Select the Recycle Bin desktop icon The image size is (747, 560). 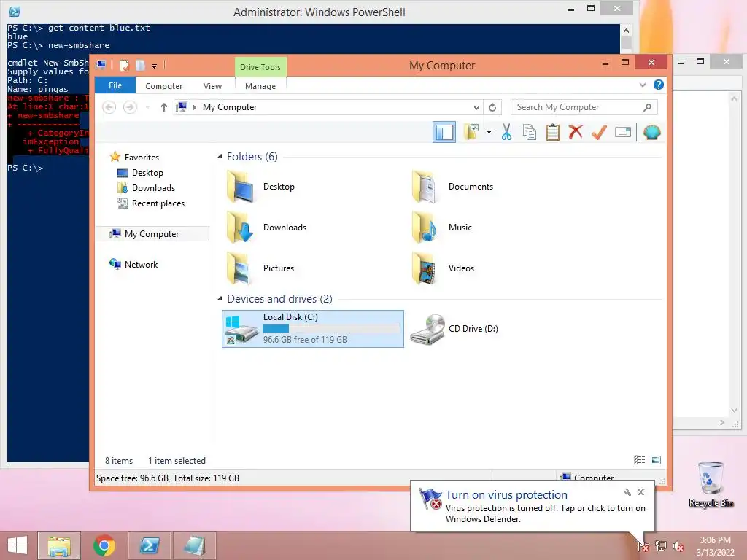tap(711, 484)
